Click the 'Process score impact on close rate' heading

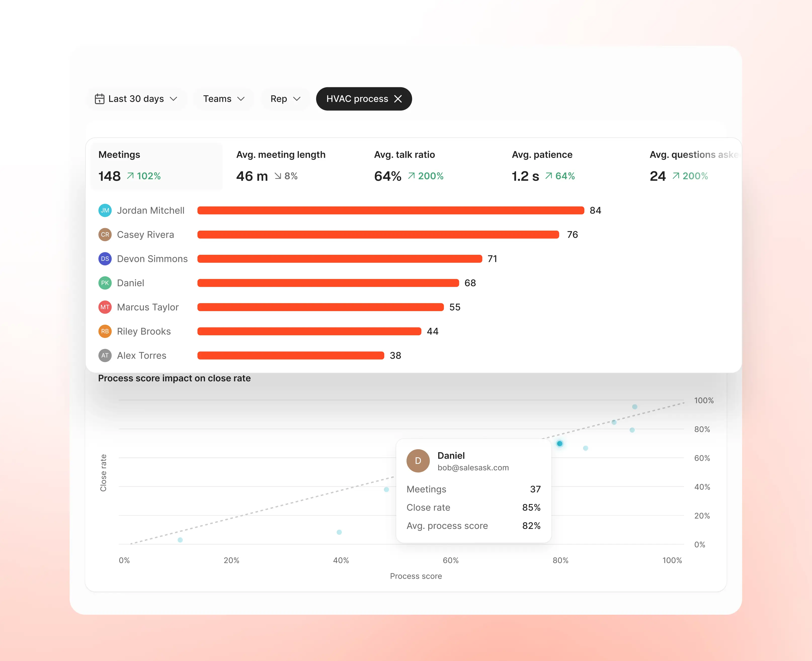click(x=174, y=378)
